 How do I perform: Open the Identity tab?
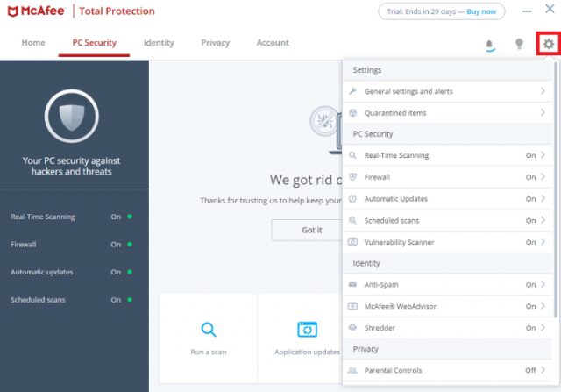(x=159, y=43)
